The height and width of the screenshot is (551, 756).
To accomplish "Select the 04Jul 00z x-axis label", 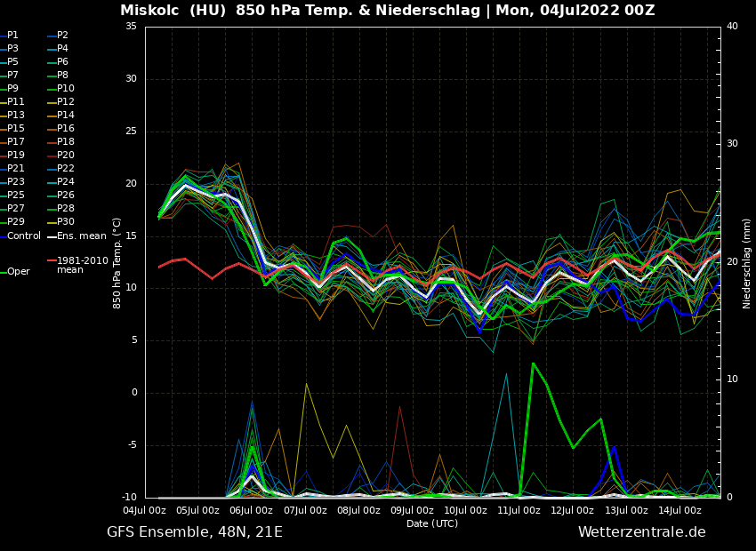I will coord(144,511).
